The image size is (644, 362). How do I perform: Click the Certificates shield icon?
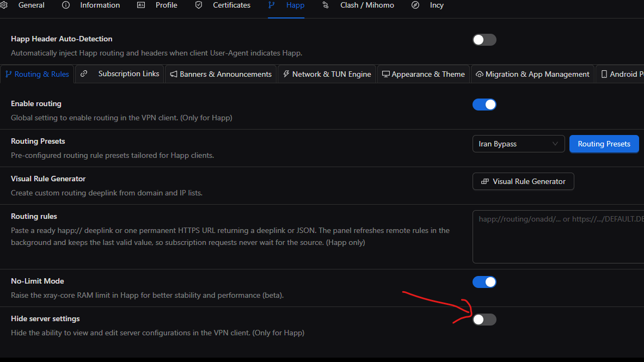pos(199,5)
